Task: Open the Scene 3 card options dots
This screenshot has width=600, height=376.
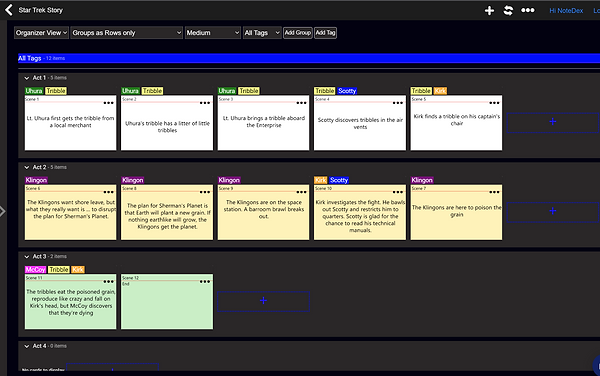Action: tap(301, 103)
